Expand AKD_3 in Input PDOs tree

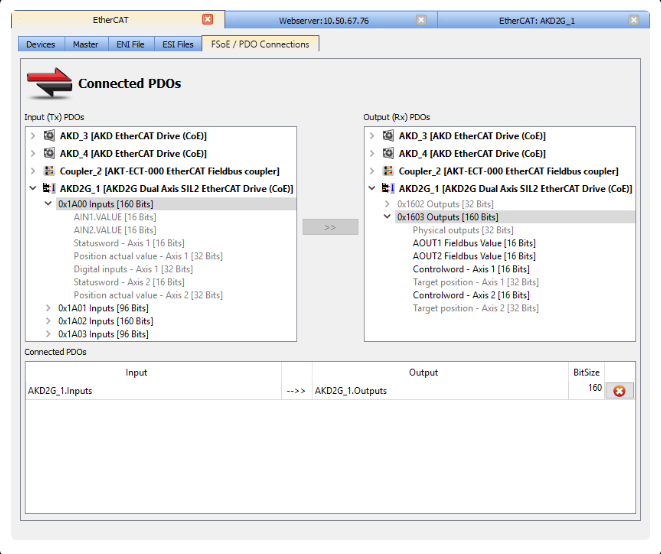[x=33, y=136]
